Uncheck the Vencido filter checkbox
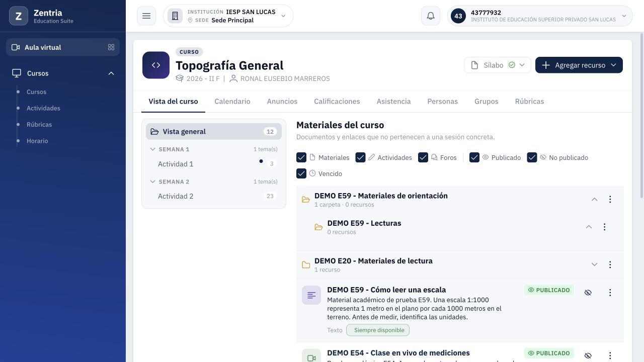The height and width of the screenshot is (362, 644). pyautogui.click(x=301, y=173)
